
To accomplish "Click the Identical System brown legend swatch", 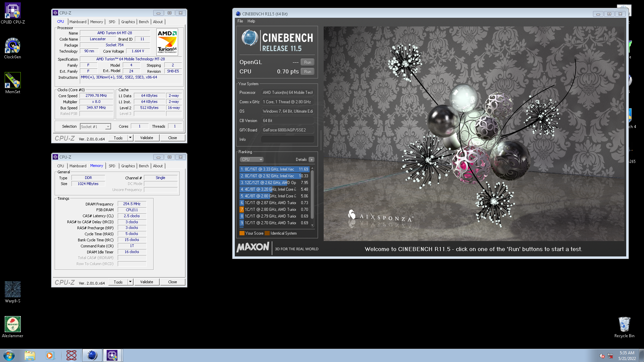I will (267, 233).
